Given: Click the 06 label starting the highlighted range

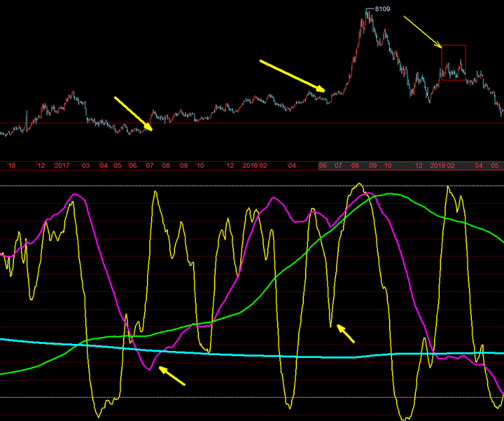Looking at the screenshot, I should click(x=323, y=165).
